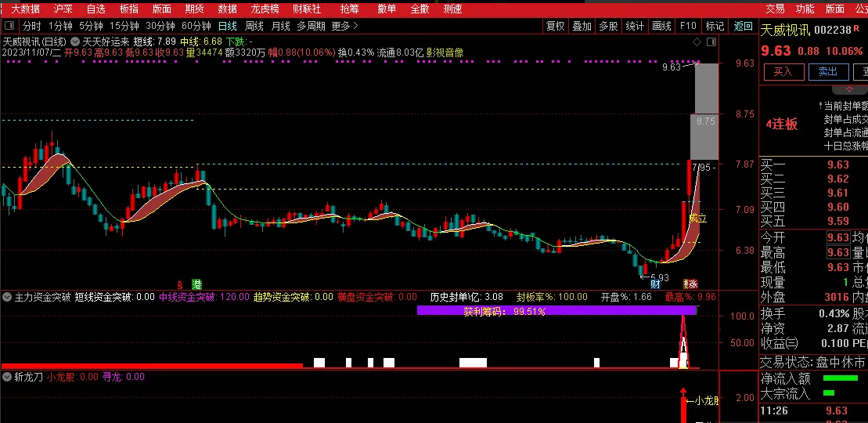Click the purple 获利筹码 progress bar
This screenshot has width=868, height=423.
(x=556, y=311)
